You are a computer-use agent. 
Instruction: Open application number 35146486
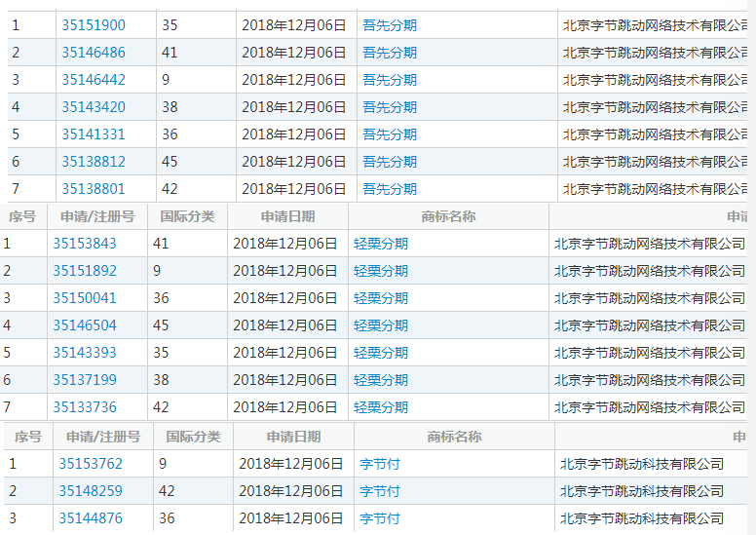pyautogui.click(x=94, y=53)
